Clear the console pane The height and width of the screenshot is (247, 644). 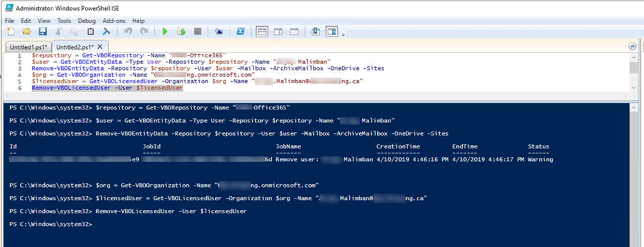point(106,31)
